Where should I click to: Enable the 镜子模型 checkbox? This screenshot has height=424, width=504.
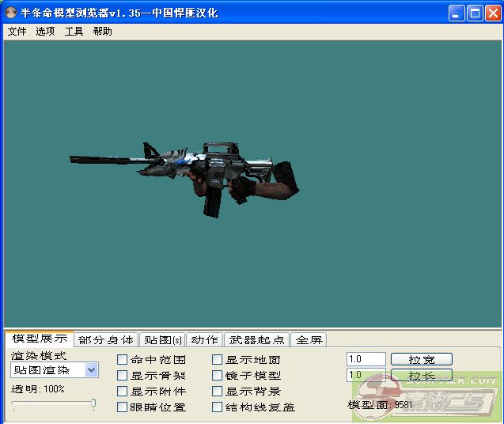click(x=218, y=376)
